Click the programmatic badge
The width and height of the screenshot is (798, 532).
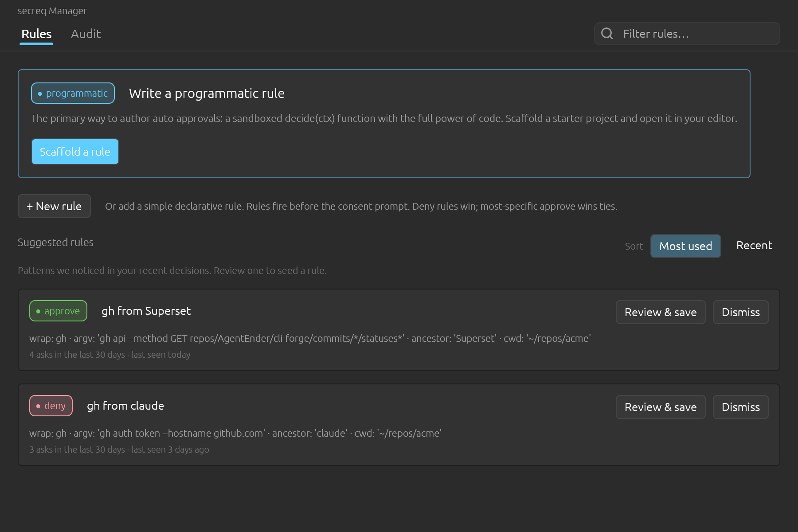coord(73,93)
